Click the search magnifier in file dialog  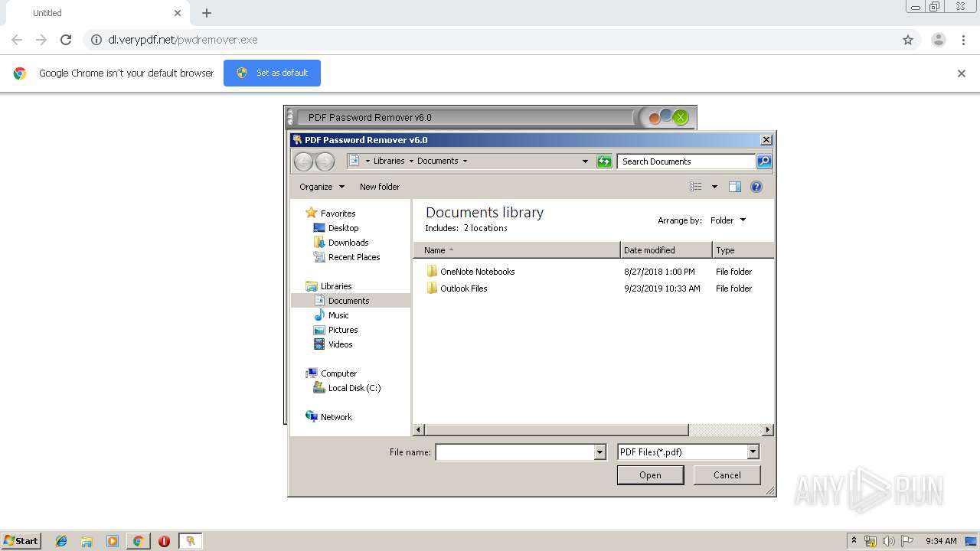click(x=763, y=161)
